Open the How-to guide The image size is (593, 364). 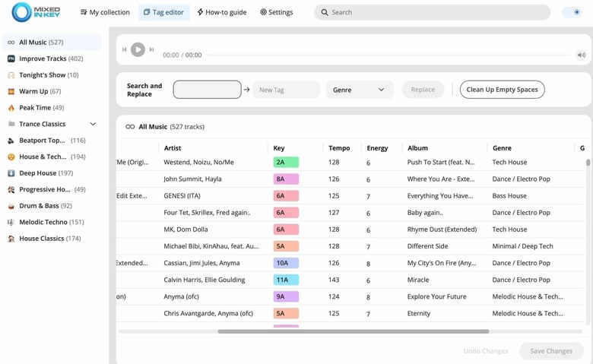pyautogui.click(x=222, y=12)
